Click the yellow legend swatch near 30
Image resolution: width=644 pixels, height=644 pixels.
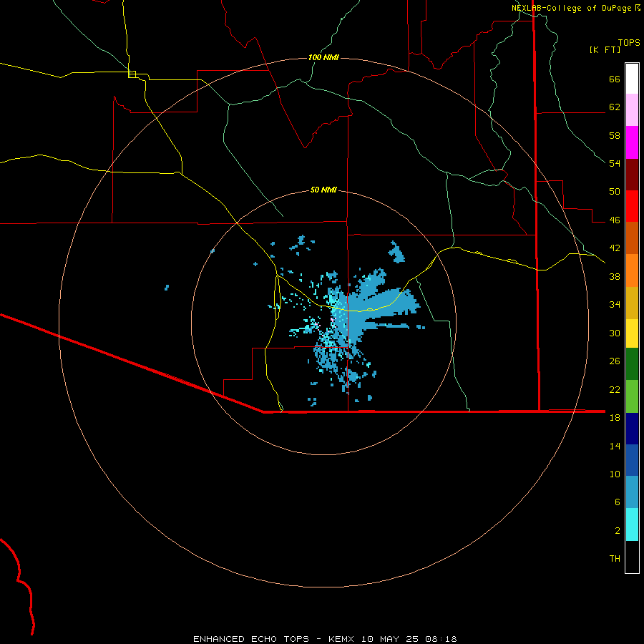point(632,333)
